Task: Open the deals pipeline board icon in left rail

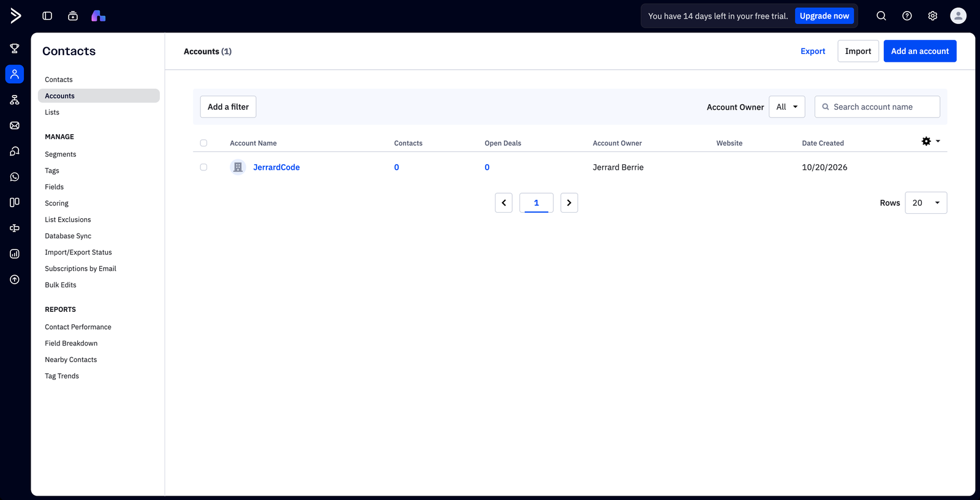Action: tap(15, 202)
